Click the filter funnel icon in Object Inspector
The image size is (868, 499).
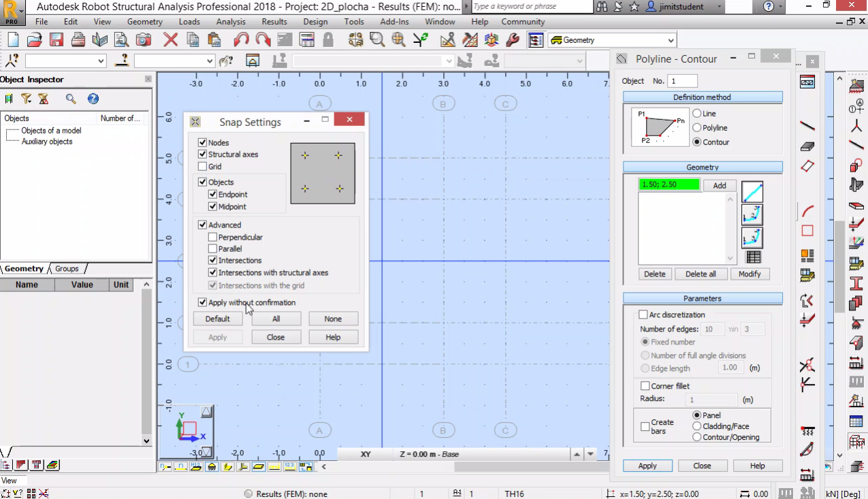(x=26, y=99)
